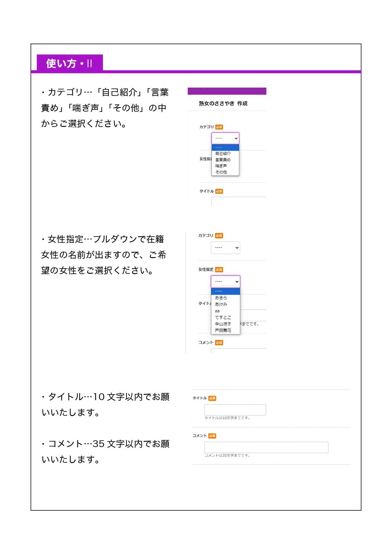
Task: Click the title field above the 10文字 hint
Action: coord(235,410)
